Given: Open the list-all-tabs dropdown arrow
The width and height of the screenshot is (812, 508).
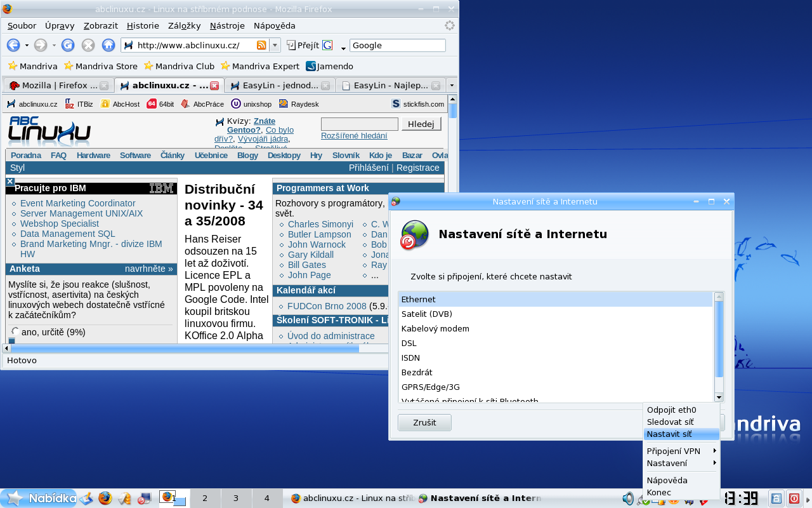Looking at the screenshot, I should click(451, 85).
